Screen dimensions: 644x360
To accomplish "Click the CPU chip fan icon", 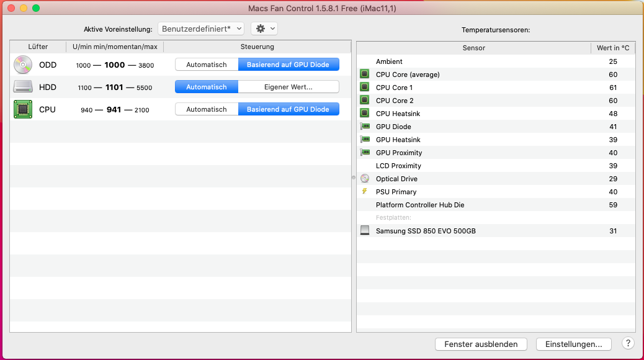I will tap(23, 109).
